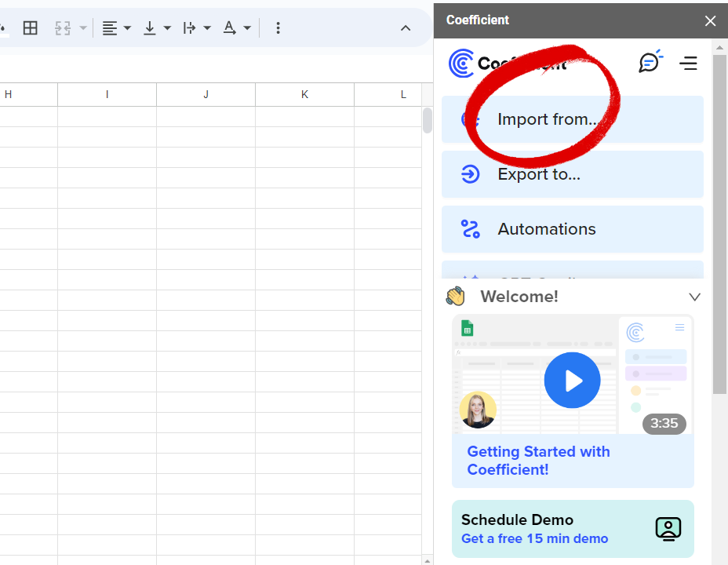Open the Horizontal align dropdown arrow
Image resolution: width=728 pixels, height=565 pixels.
pyautogui.click(x=127, y=27)
